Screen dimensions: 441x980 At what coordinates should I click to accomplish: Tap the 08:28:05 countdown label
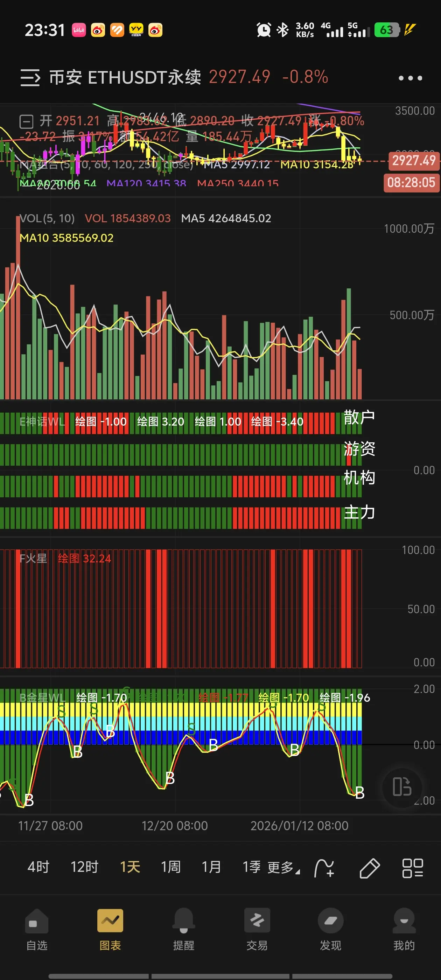pos(411,183)
